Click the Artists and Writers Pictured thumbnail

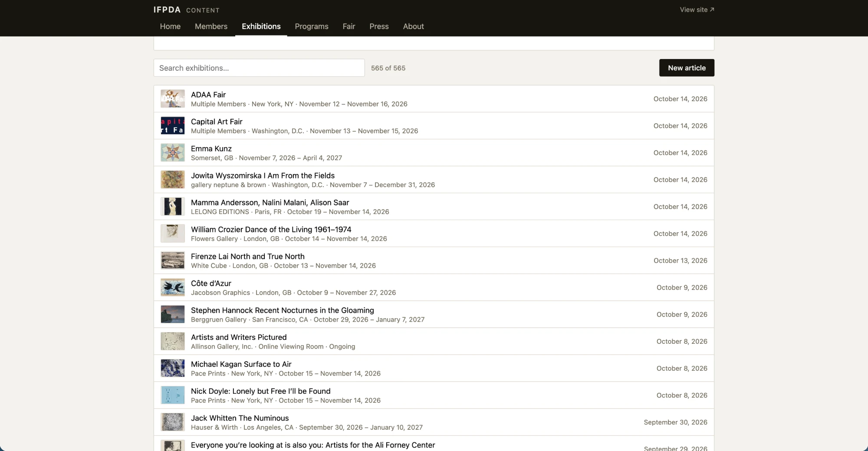coord(173,341)
